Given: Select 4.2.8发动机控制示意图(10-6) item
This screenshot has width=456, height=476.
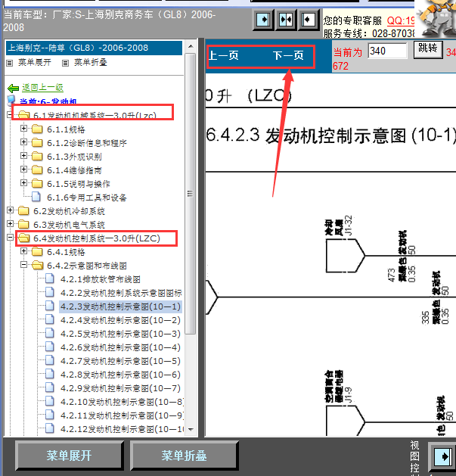Looking at the screenshot, I should [x=120, y=375].
